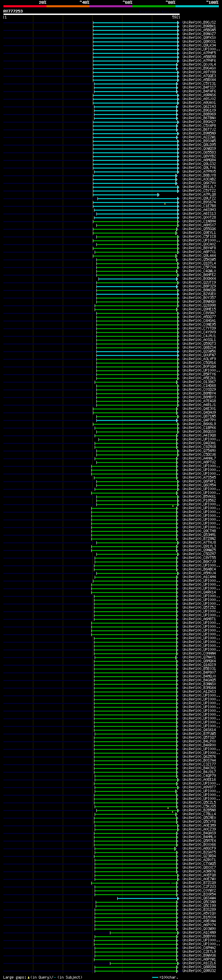The height and width of the screenshot is (980, 222).
Task: Select hit label UniRef100_Q8XXC7
Action: pos(199,867)
